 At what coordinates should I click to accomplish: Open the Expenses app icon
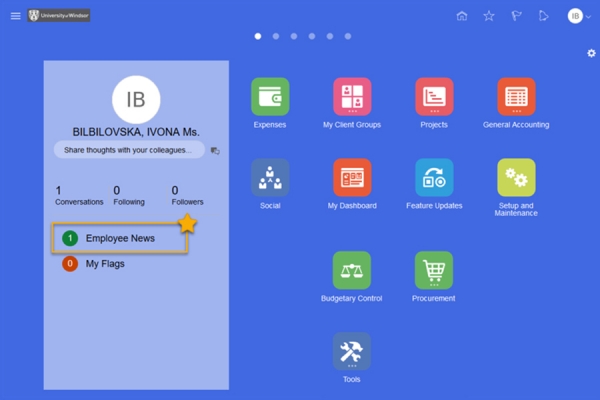click(270, 97)
